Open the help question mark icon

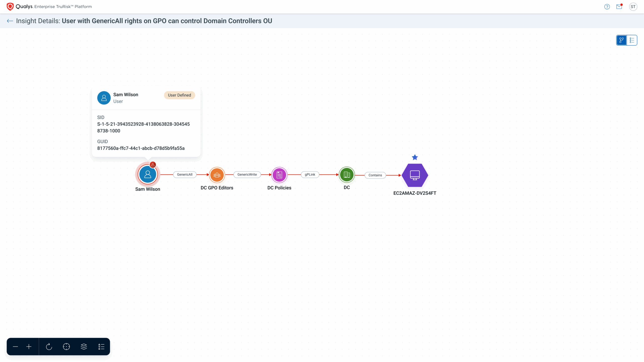(607, 7)
